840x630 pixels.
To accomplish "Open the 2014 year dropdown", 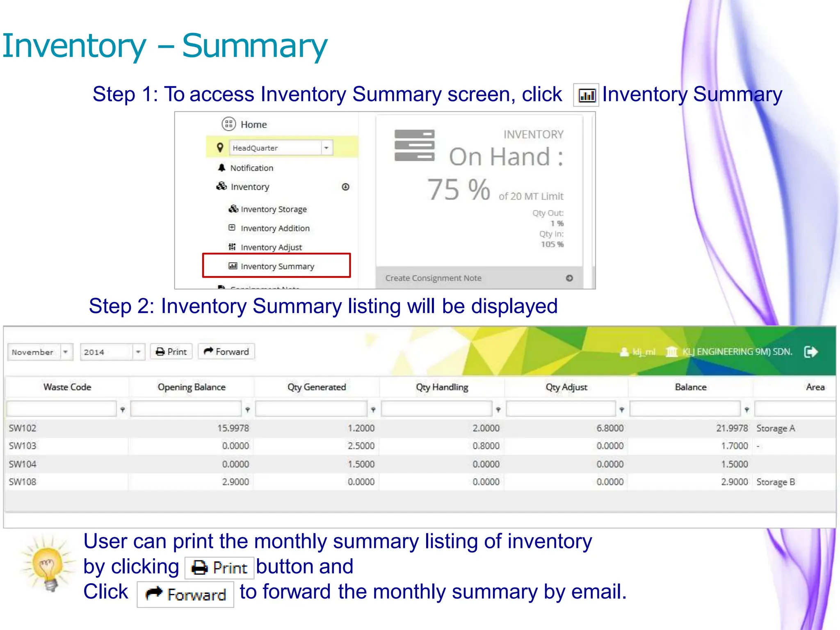I will click(x=138, y=352).
